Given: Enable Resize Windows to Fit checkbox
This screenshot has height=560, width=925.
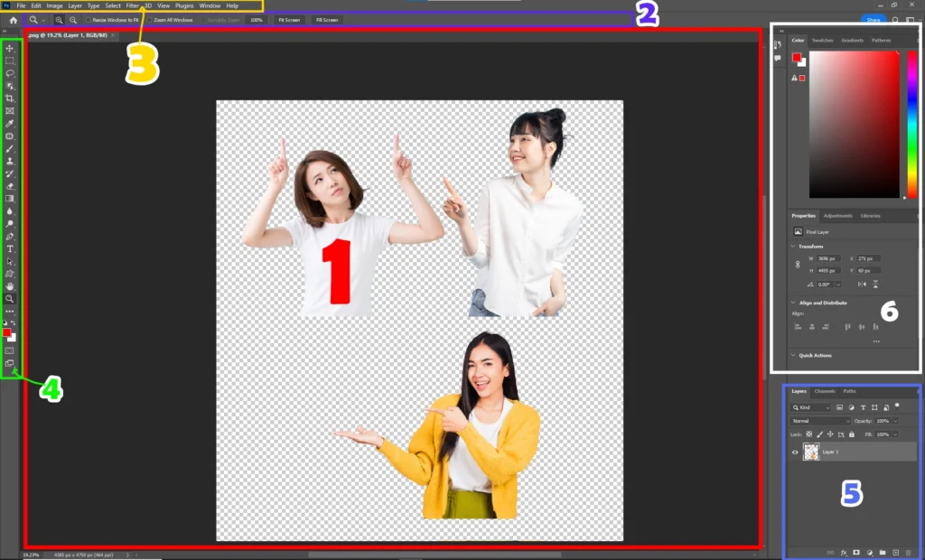Looking at the screenshot, I should click(x=89, y=20).
